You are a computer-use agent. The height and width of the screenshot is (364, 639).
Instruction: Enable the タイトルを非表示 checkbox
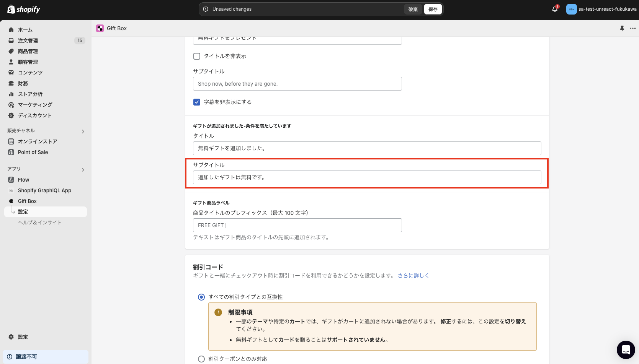(x=196, y=56)
